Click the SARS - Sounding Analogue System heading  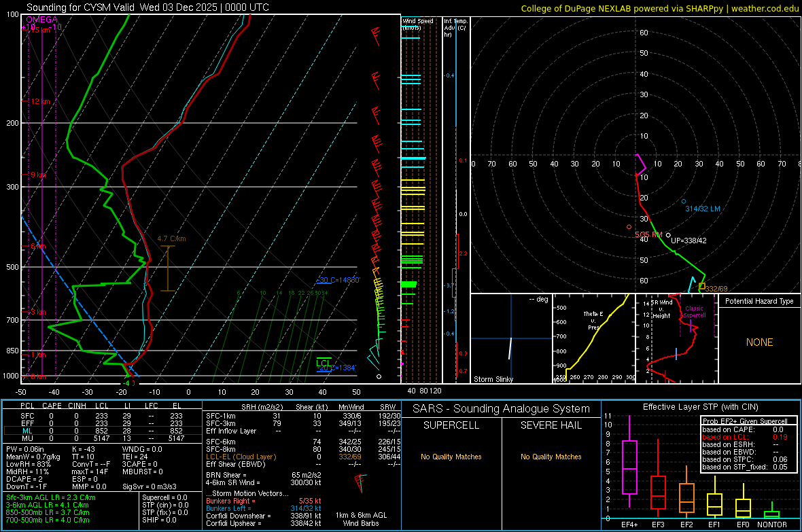click(502, 409)
